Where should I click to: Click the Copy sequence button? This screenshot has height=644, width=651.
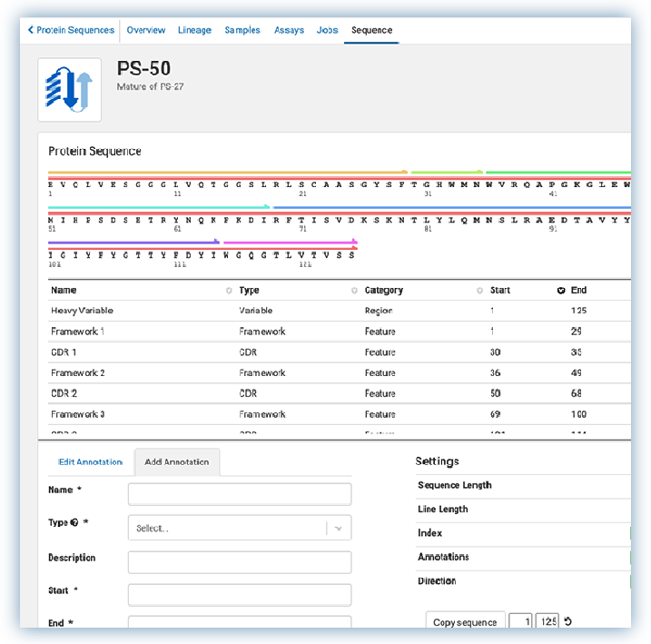click(465, 621)
